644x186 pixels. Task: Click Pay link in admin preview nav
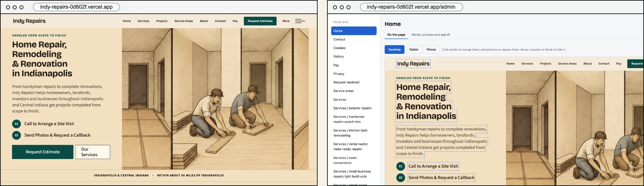point(619,64)
